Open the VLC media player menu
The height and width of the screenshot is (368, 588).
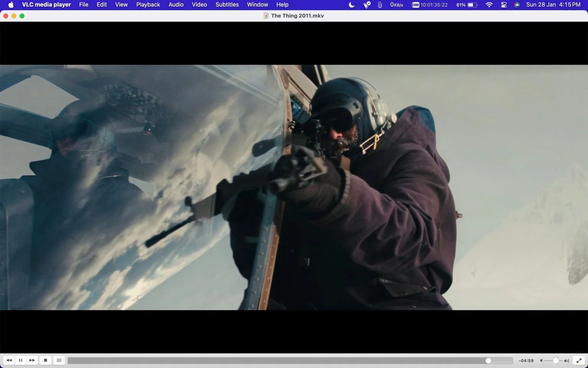tap(46, 5)
